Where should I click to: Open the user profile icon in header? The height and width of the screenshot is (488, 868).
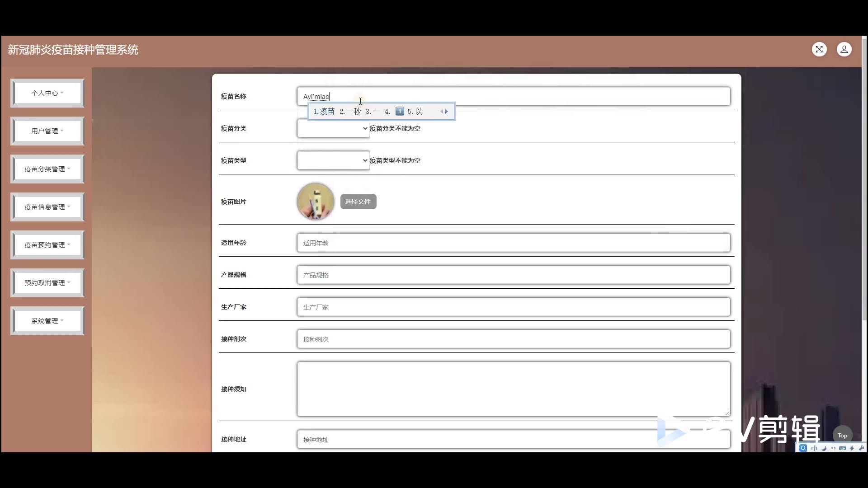[x=844, y=49]
